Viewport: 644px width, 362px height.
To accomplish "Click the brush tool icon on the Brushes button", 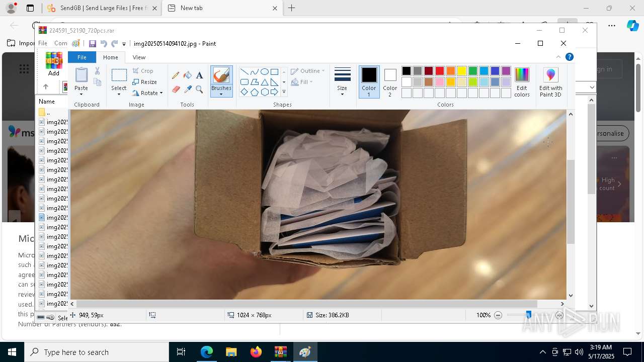I will pyautogui.click(x=221, y=75).
